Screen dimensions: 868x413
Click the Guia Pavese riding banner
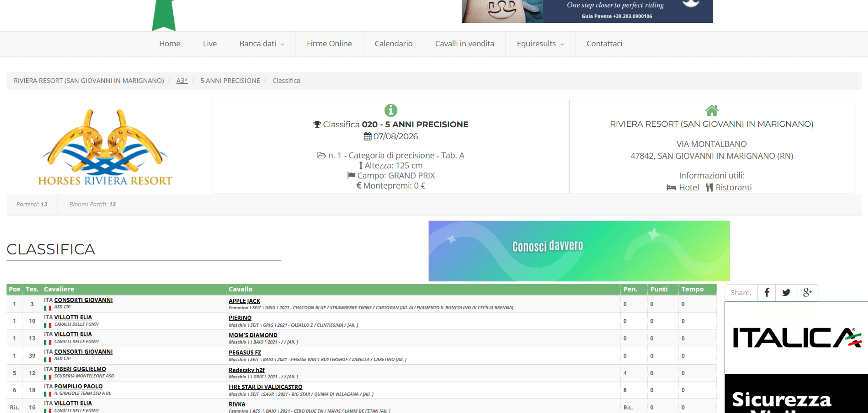point(587,11)
